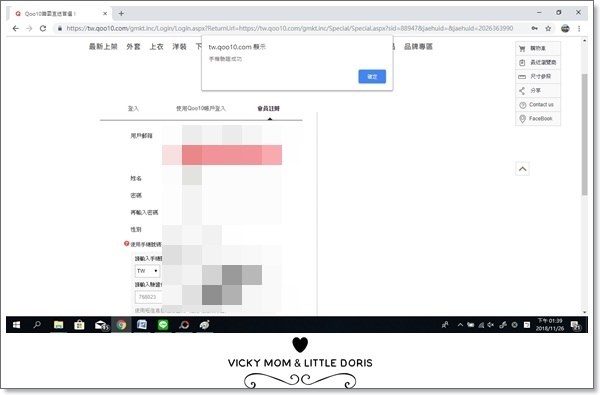Open the 最新上架 menu item

click(x=103, y=46)
